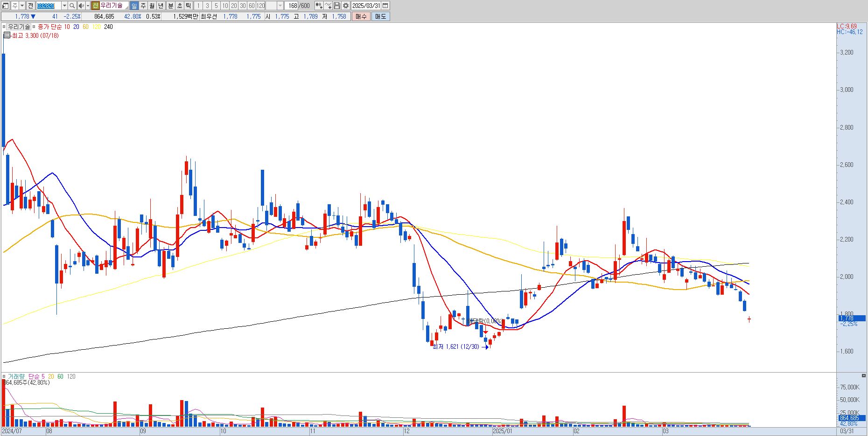
Task: Select the 월 monthly period
Action: click(152, 6)
